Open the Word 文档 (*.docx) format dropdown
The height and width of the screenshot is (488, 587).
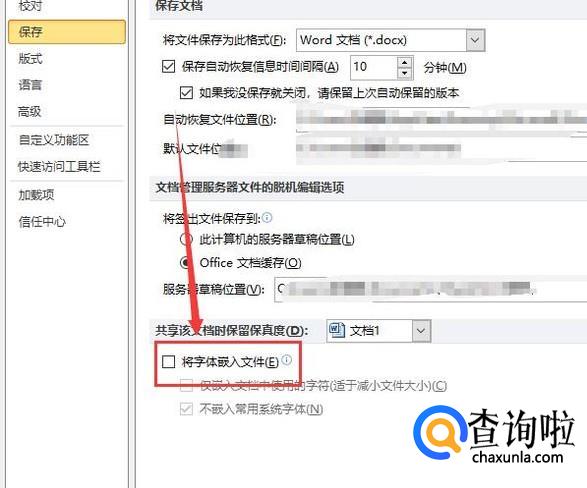475,40
